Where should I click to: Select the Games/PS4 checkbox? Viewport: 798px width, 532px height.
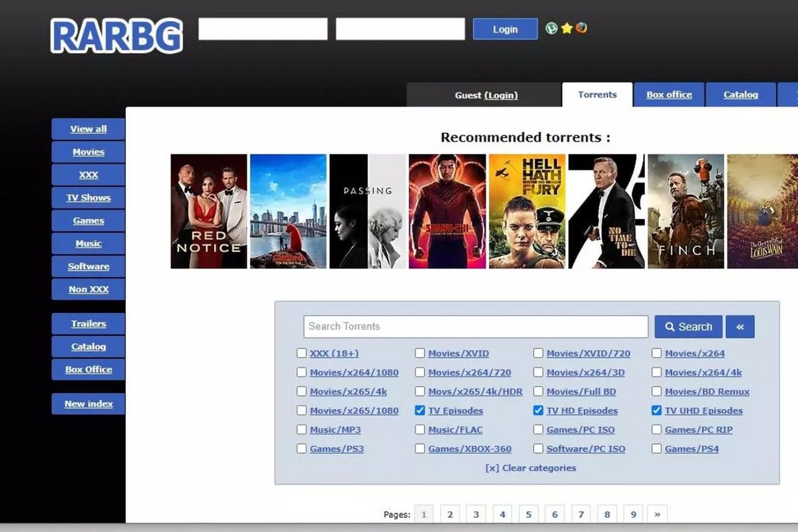tap(656, 449)
